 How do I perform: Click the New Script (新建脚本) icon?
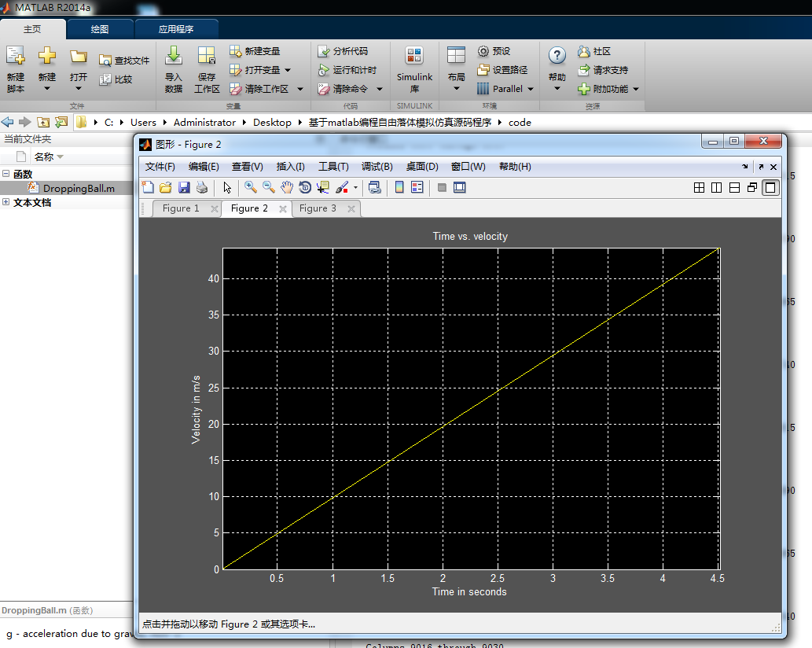[16, 56]
